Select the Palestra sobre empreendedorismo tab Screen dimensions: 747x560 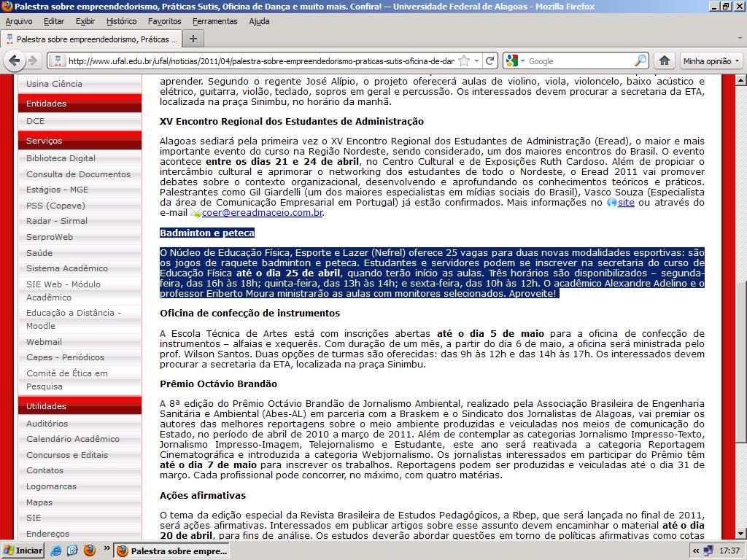tap(90, 39)
